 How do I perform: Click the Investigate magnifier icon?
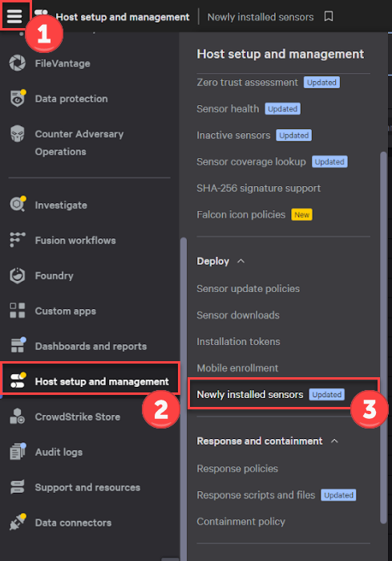click(x=17, y=205)
